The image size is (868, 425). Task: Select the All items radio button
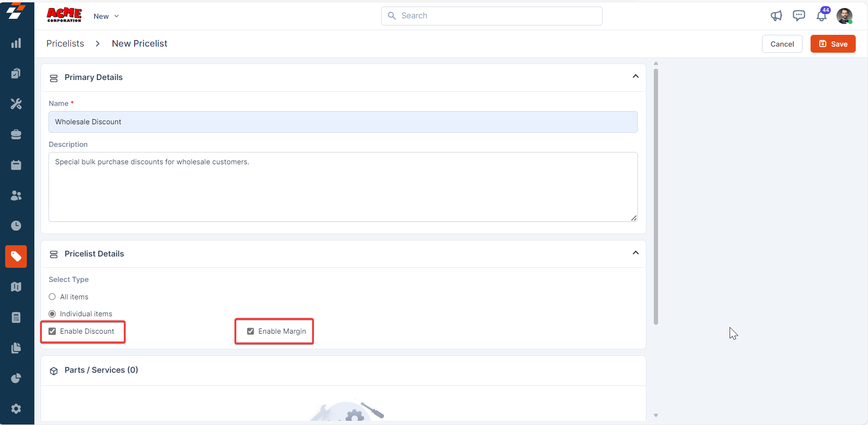pyautogui.click(x=52, y=297)
